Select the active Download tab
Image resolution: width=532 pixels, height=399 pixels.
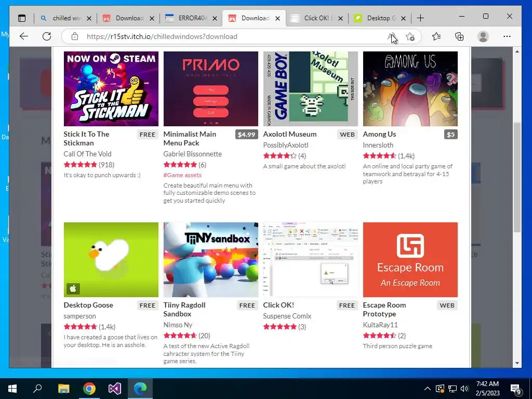(254, 18)
